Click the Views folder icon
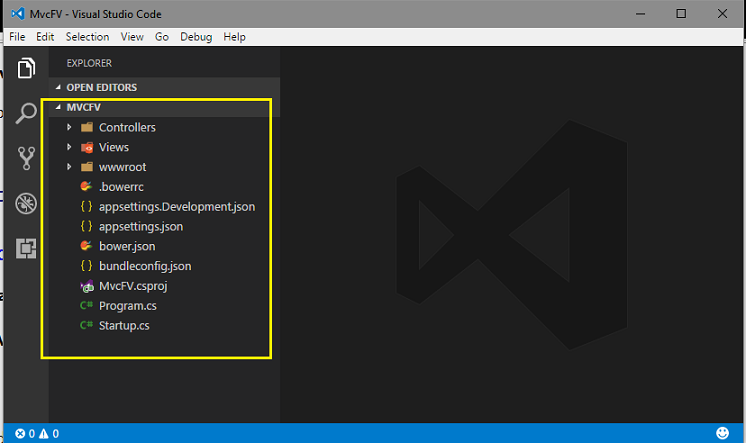 tap(87, 147)
